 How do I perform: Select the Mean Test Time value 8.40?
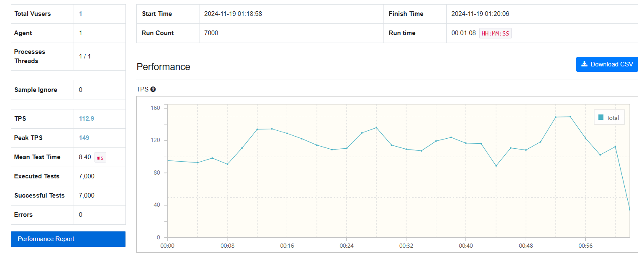point(85,157)
